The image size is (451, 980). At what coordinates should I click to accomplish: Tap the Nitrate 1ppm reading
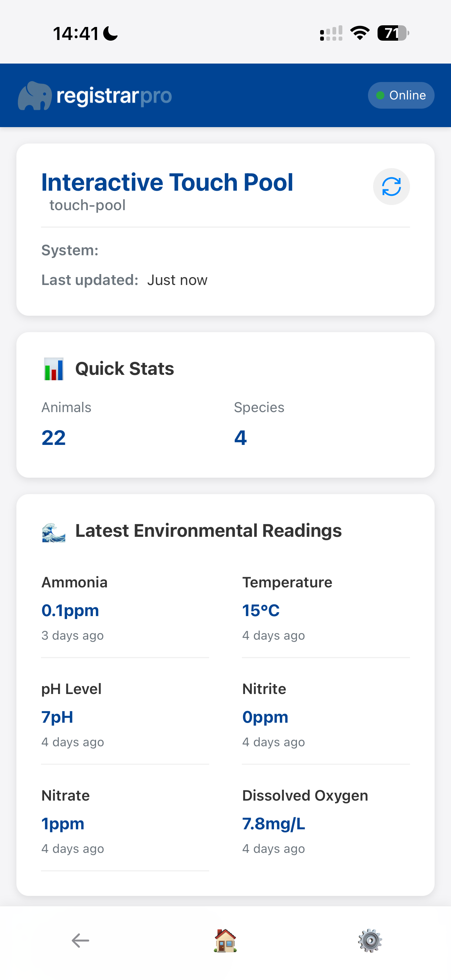pyautogui.click(x=63, y=824)
